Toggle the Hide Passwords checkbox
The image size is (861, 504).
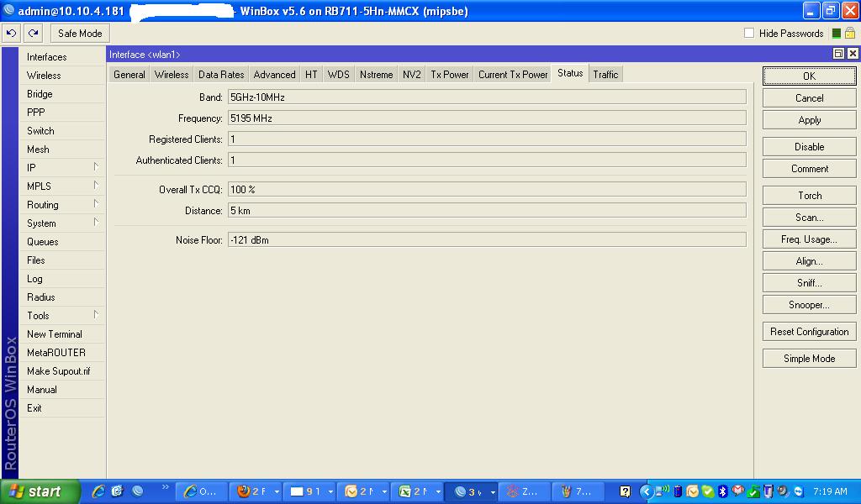point(749,33)
